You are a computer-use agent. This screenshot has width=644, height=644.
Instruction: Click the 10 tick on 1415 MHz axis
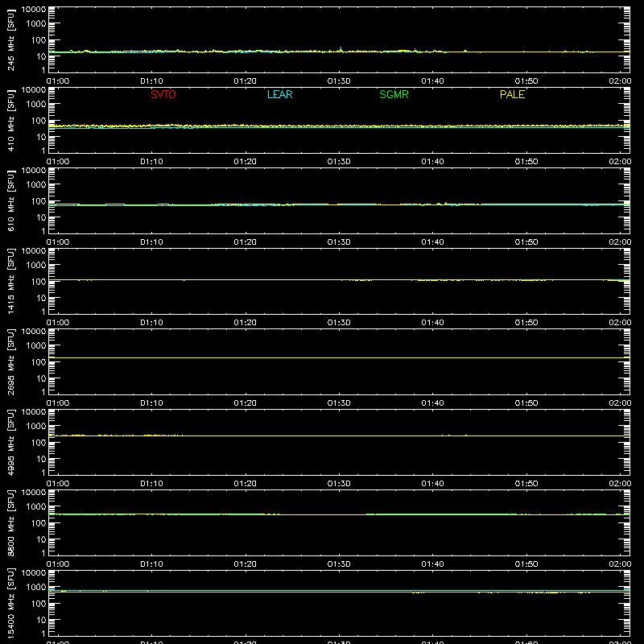click(41, 298)
